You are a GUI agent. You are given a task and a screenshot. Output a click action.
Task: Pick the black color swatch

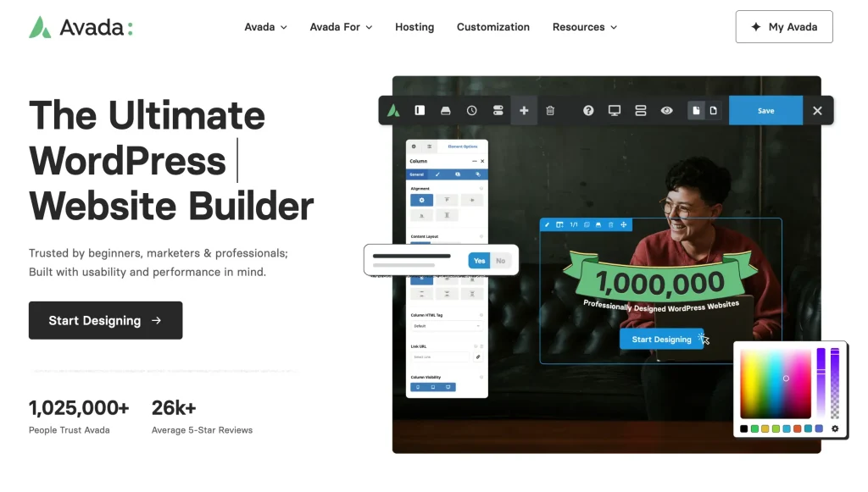tap(744, 428)
